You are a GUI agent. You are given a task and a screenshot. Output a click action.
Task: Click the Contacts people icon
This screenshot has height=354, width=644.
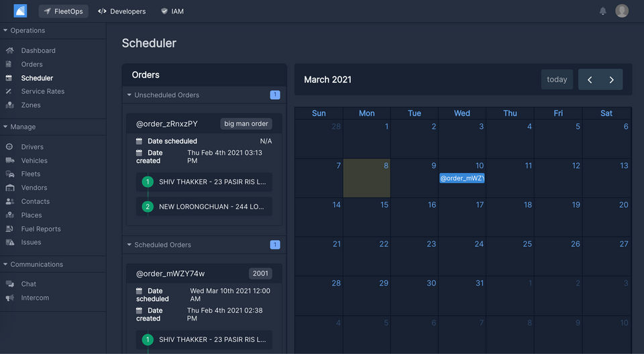click(x=10, y=201)
